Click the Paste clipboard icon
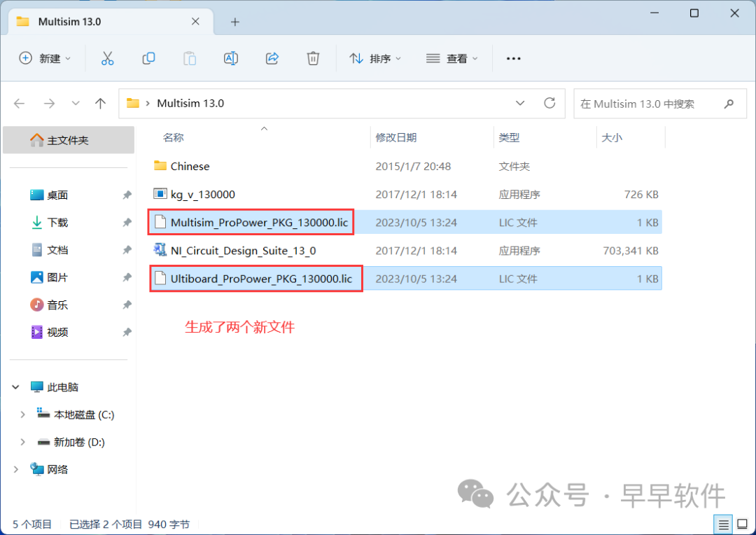Screen dimensions: 756x535 coord(190,58)
